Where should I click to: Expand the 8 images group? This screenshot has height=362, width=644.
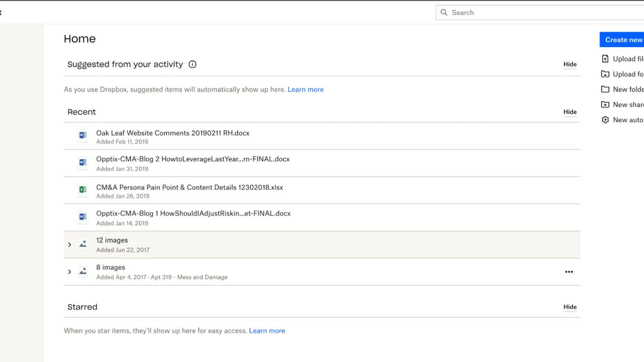(x=69, y=272)
